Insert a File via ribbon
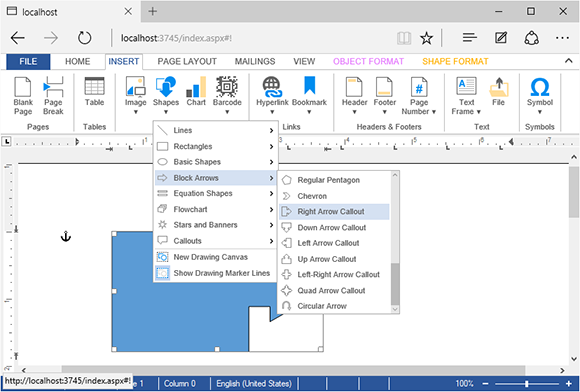Screen dimensions: 580x392 tap(498, 91)
